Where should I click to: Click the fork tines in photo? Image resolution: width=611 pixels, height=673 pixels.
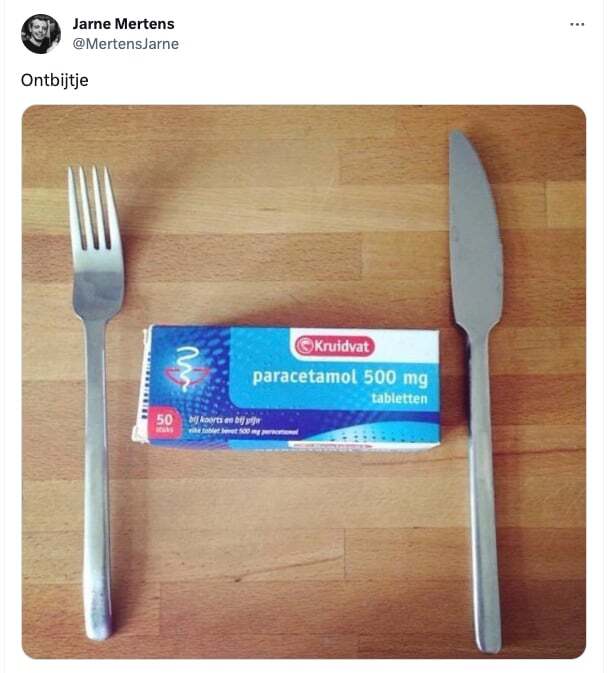(x=93, y=209)
